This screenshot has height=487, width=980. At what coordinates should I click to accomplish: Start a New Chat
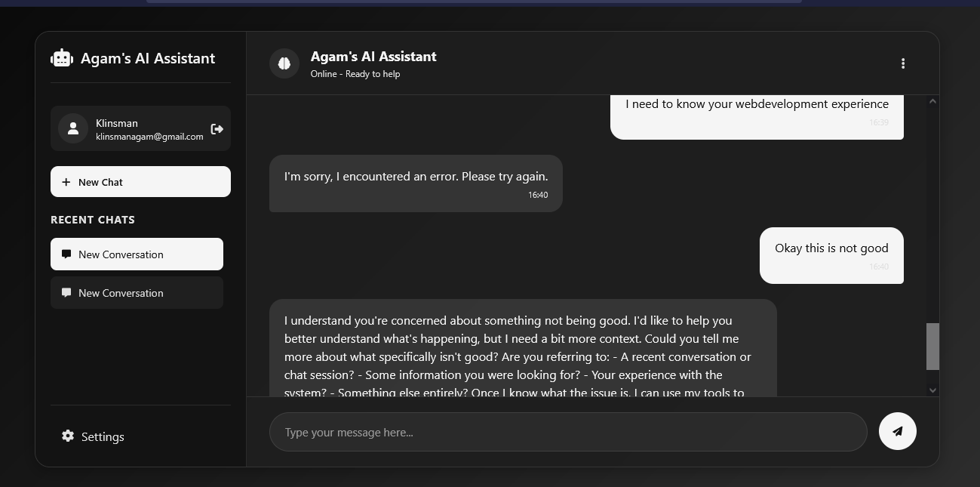[140, 182]
